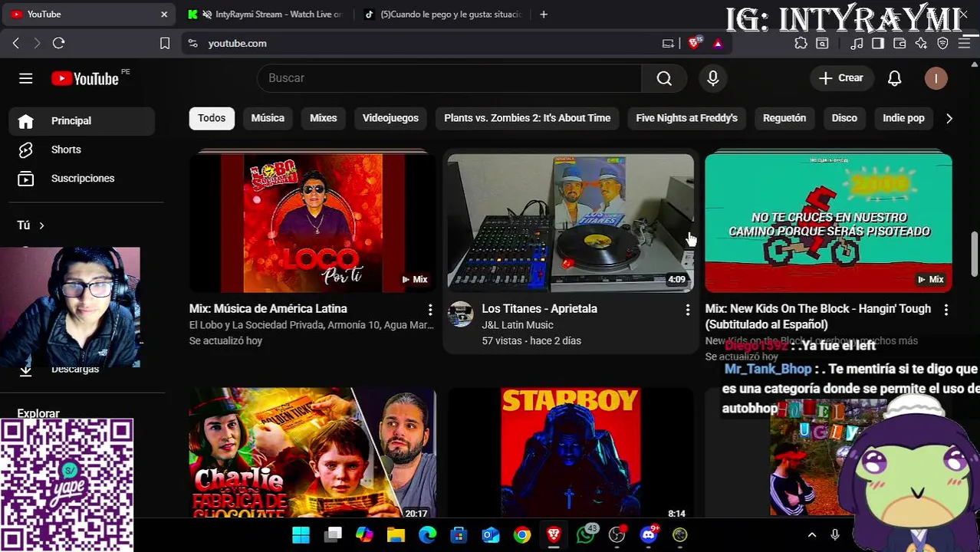Show hidden system tray icons chevron
This screenshot has width=980, height=552.
(x=812, y=535)
